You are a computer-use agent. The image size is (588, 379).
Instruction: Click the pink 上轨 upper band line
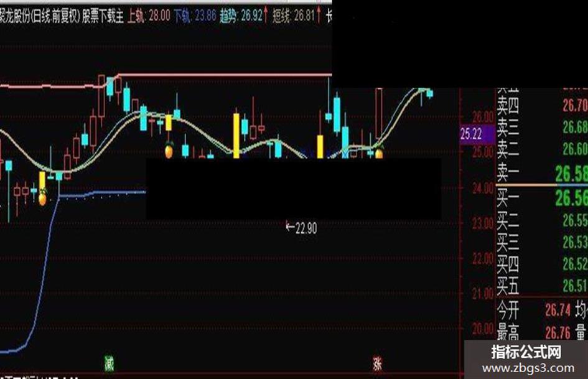click(x=225, y=75)
